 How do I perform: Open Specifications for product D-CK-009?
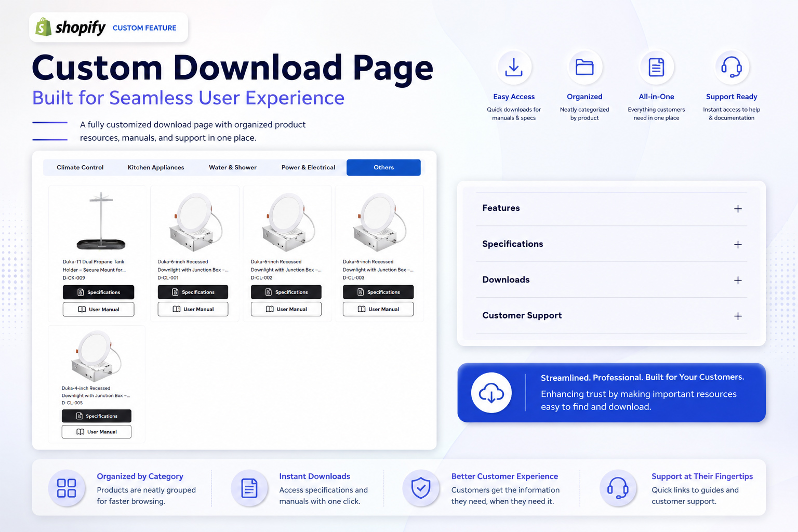pos(98,292)
